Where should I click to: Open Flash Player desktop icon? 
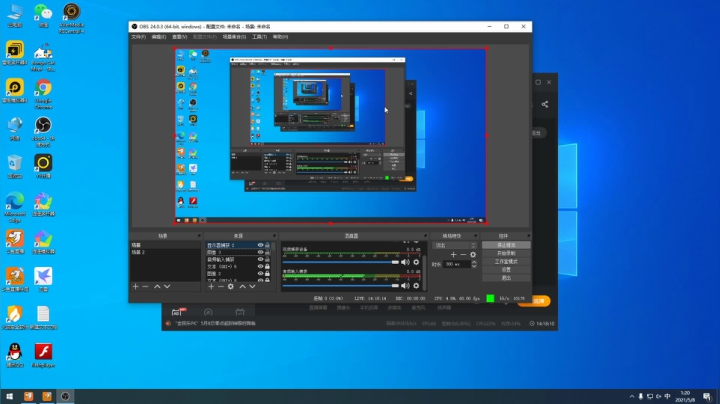coord(43,352)
